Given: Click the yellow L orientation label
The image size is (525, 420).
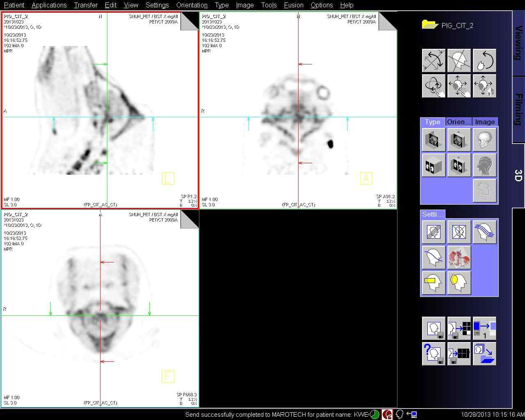Looking at the screenshot, I should click(x=168, y=178).
